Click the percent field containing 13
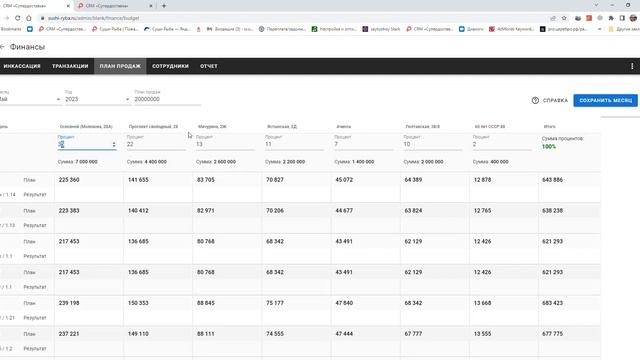This screenshot has width=640, height=360. tap(225, 144)
